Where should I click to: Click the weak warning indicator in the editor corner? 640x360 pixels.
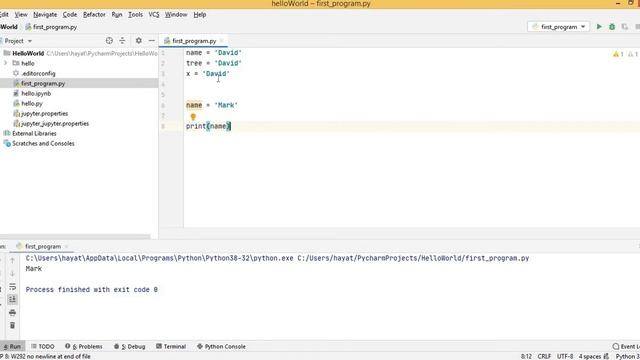pos(633,54)
